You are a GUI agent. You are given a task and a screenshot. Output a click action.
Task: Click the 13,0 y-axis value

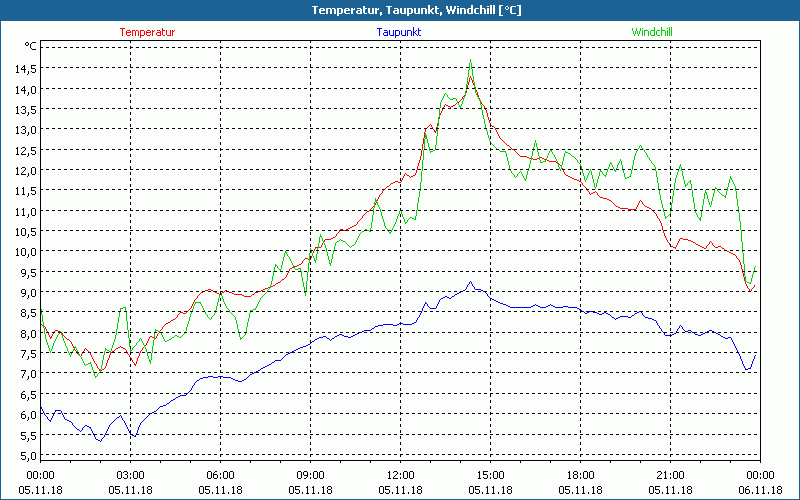point(26,130)
